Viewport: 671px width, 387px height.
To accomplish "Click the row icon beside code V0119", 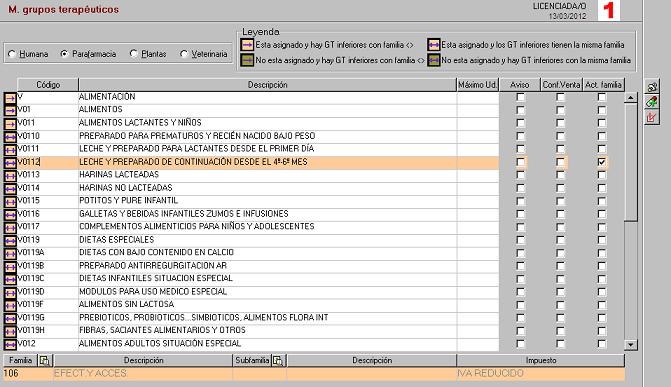I will [x=10, y=241].
